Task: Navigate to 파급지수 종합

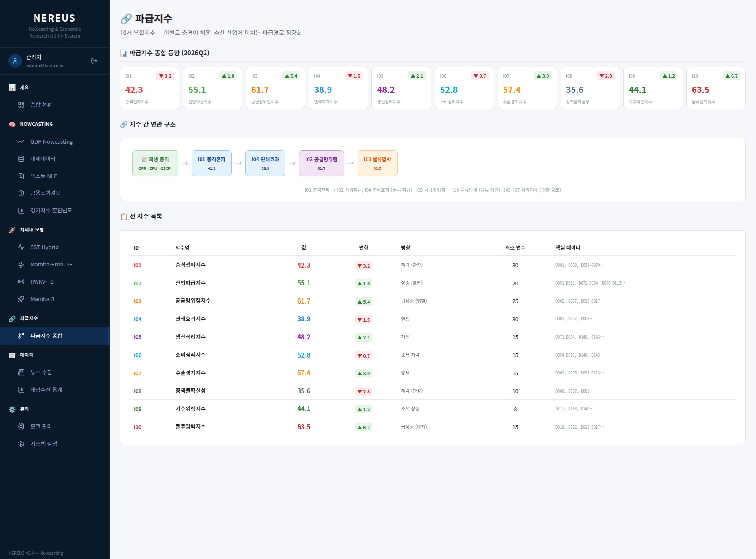Action: pos(55,336)
